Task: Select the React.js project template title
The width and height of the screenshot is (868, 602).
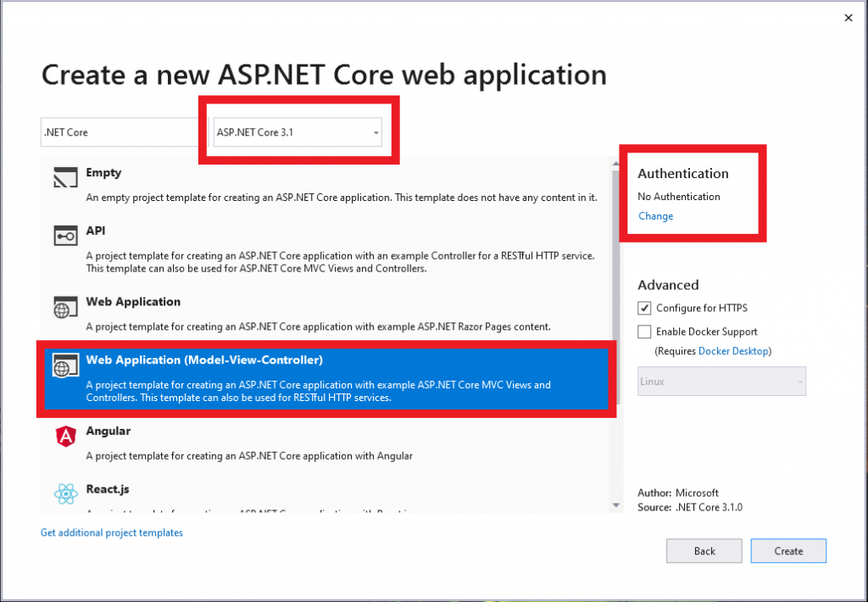Action: [108, 489]
